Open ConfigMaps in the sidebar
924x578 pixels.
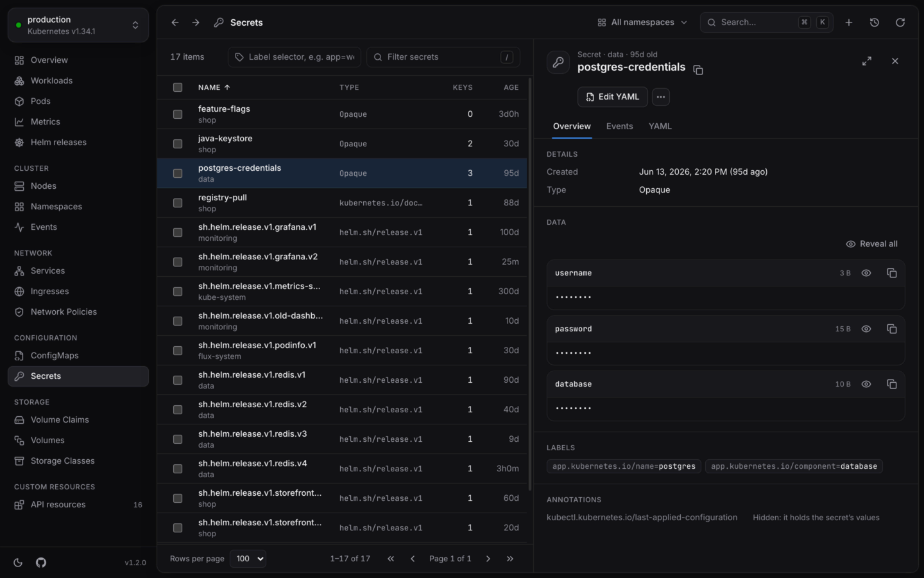click(78, 356)
